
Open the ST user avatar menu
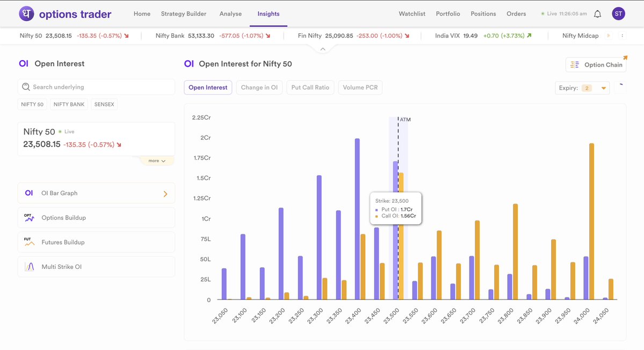619,13
